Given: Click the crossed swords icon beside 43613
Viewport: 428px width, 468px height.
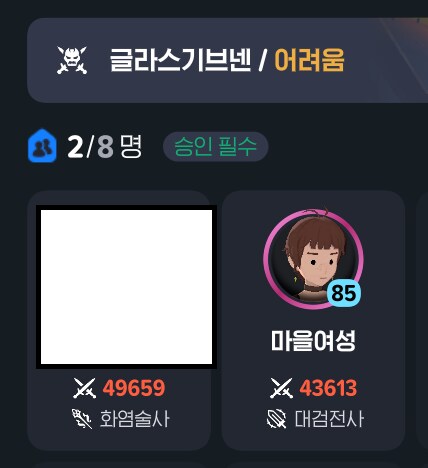Looking at the screenshot, I should (x=282, y=388).
